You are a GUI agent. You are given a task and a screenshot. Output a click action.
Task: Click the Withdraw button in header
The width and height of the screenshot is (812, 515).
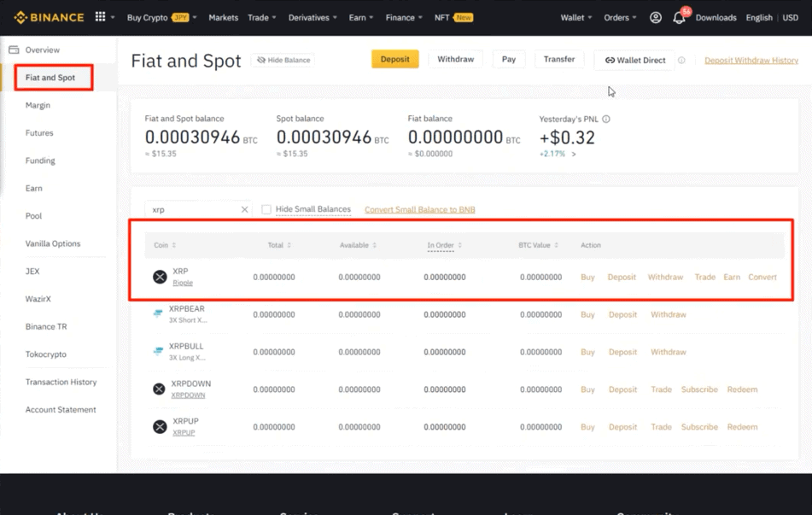pyautogui.click(x=456, y=59)
